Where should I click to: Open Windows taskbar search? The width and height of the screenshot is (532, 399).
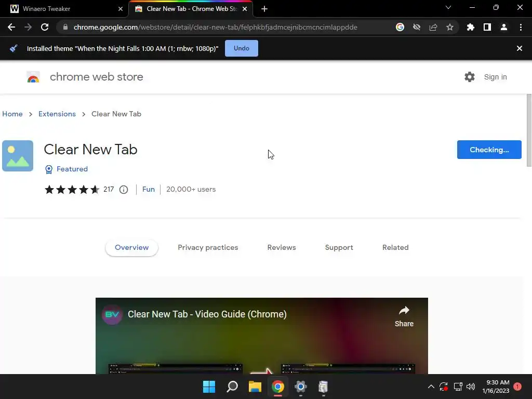tap(232, 387)
